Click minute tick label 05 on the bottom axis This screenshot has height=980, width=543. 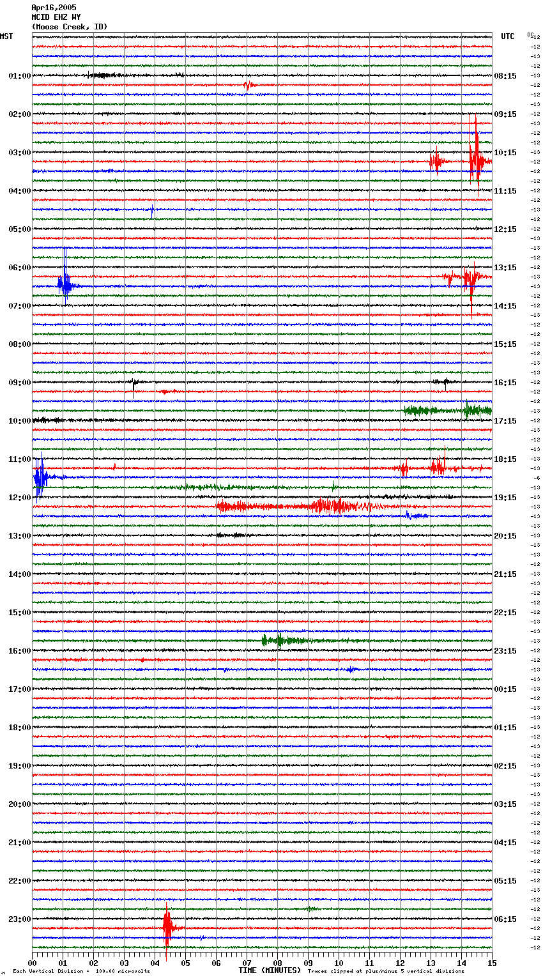[185, 963]
